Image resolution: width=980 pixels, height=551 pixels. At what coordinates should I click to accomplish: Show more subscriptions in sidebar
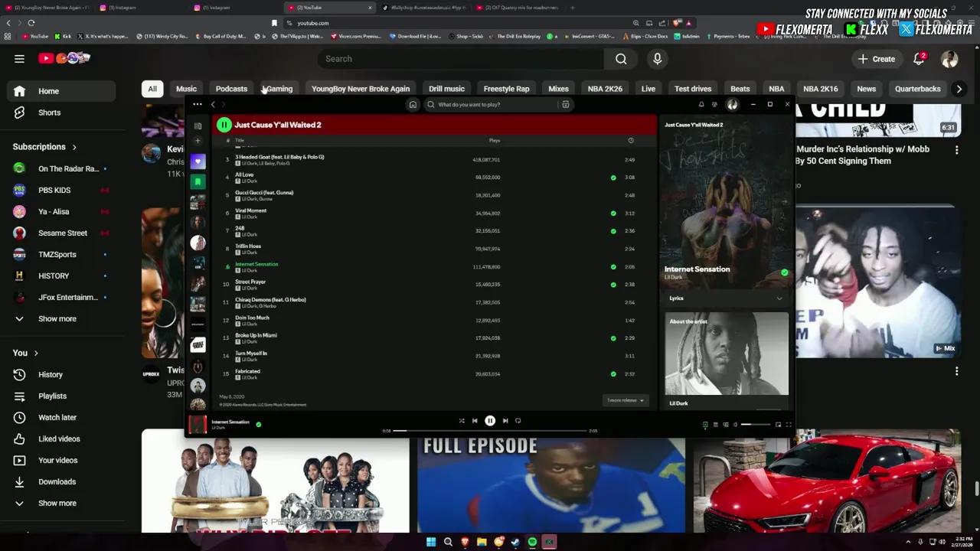[x=57, y=318]
